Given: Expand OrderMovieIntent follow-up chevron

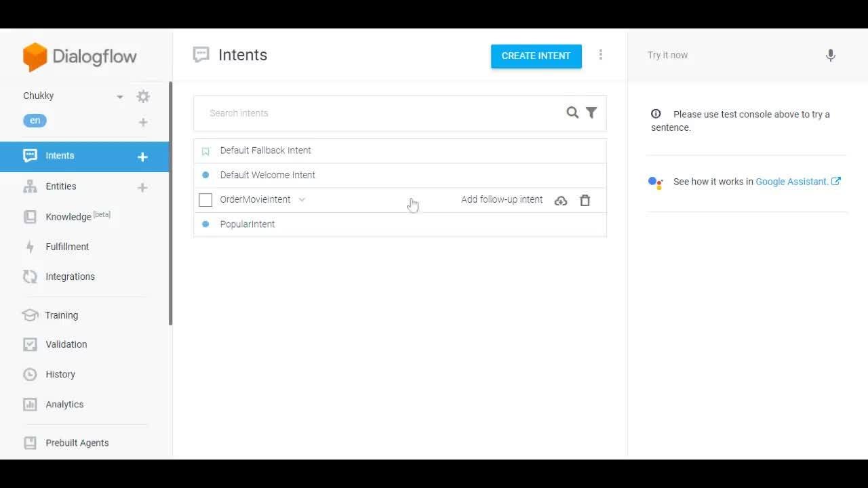Looking at the screenshot, I should [302, 199].
